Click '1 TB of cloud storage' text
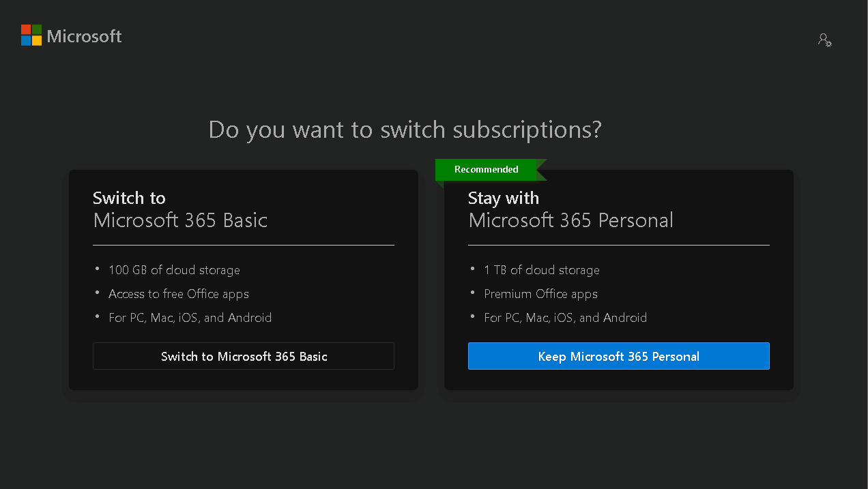 [x=542, y=270]
